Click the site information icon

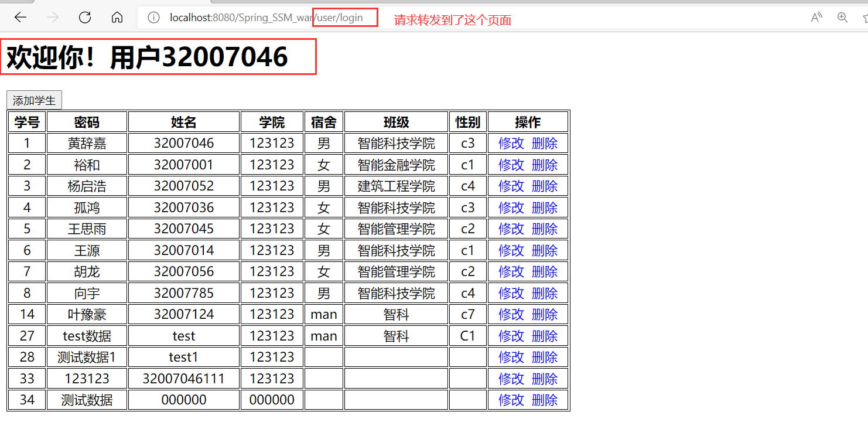pos(153,18)
